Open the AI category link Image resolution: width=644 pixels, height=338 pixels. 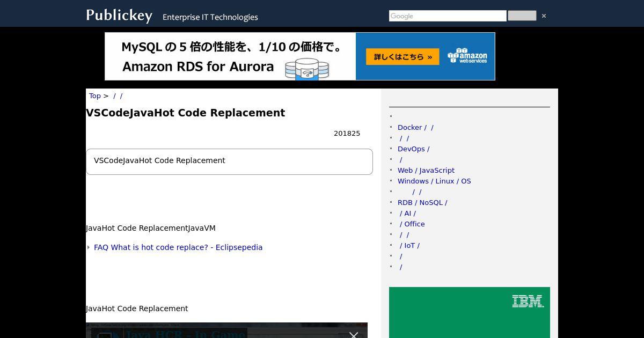click(x=407, y=213)
